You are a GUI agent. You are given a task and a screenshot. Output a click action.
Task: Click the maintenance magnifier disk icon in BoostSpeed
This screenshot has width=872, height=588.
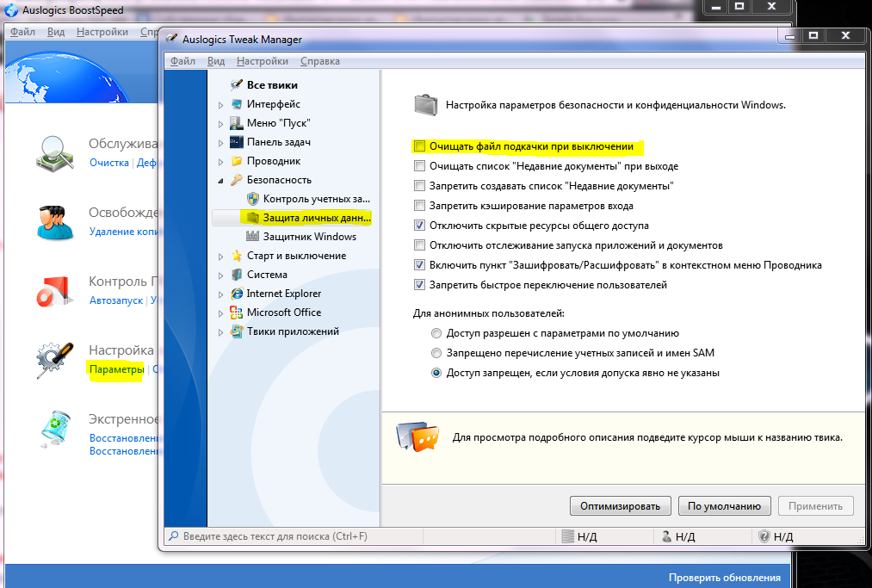[55, 153]
